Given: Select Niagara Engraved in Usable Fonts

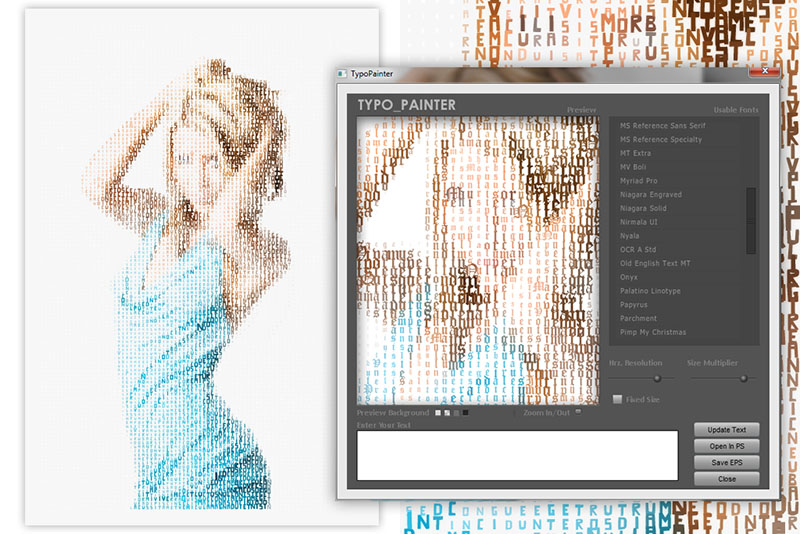Looking at the screenshot, I should coord(651,194).
